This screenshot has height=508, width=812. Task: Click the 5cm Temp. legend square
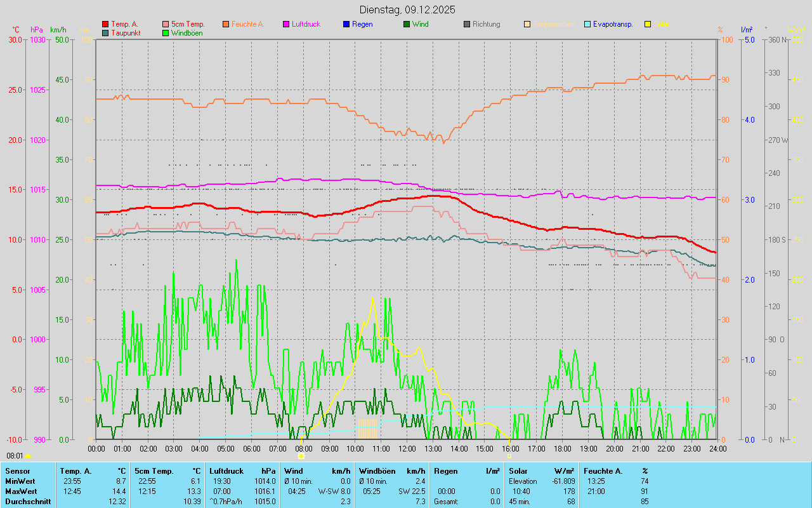click(166, 24)
